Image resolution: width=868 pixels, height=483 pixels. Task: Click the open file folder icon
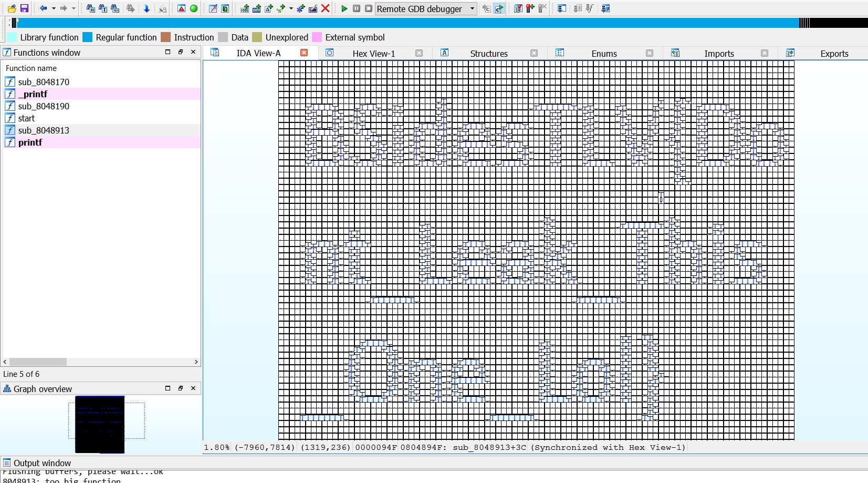(12, 8)
